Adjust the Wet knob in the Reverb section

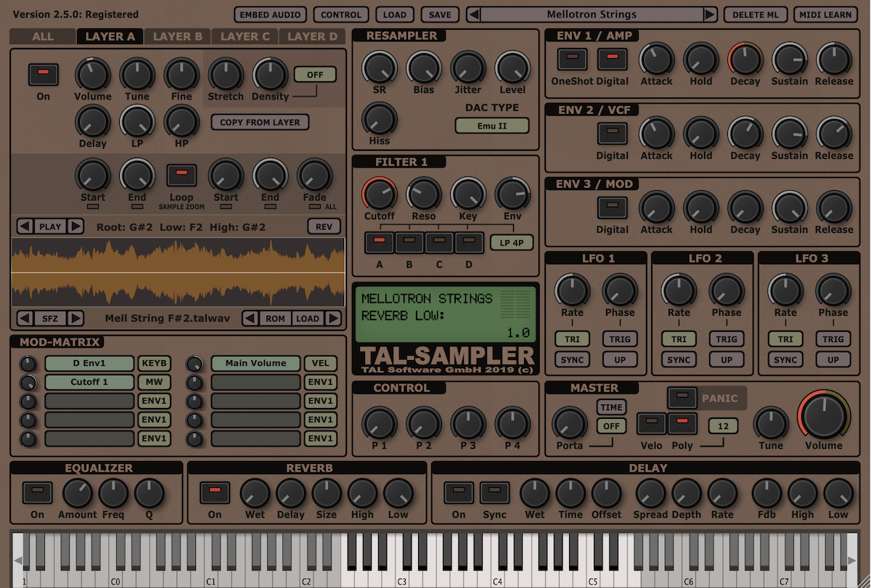point(254,496)
